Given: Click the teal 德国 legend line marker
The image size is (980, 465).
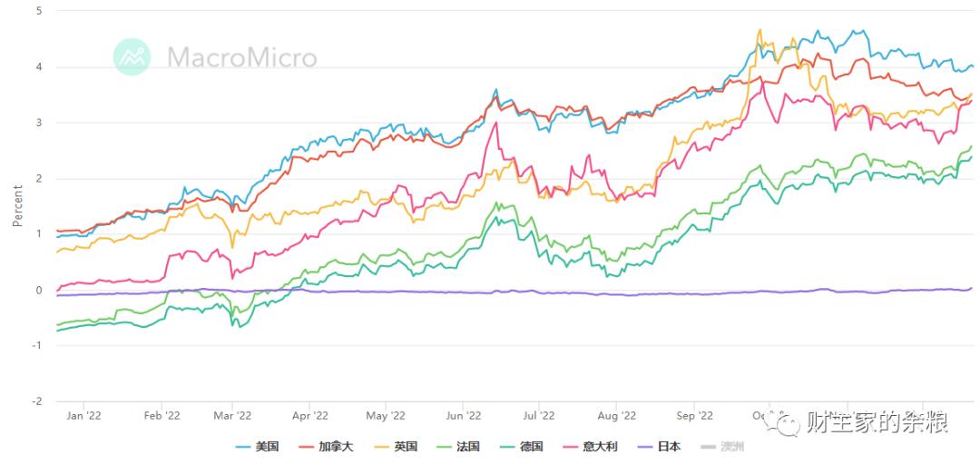Looking at the screenshot, I should [x=505, y=447].
